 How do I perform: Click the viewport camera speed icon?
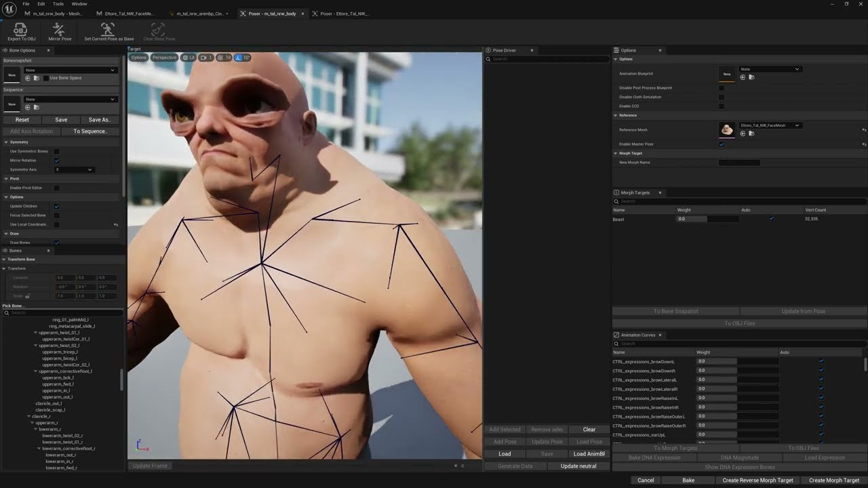pyautogui.click(x=206, y=58)
